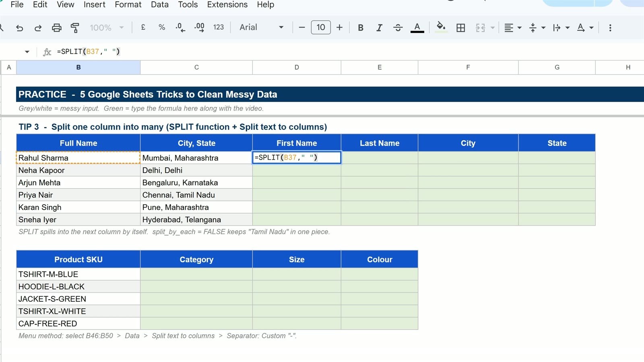Toggle italic formatting
Screen dimensions: 644x362
pos(379,28)
